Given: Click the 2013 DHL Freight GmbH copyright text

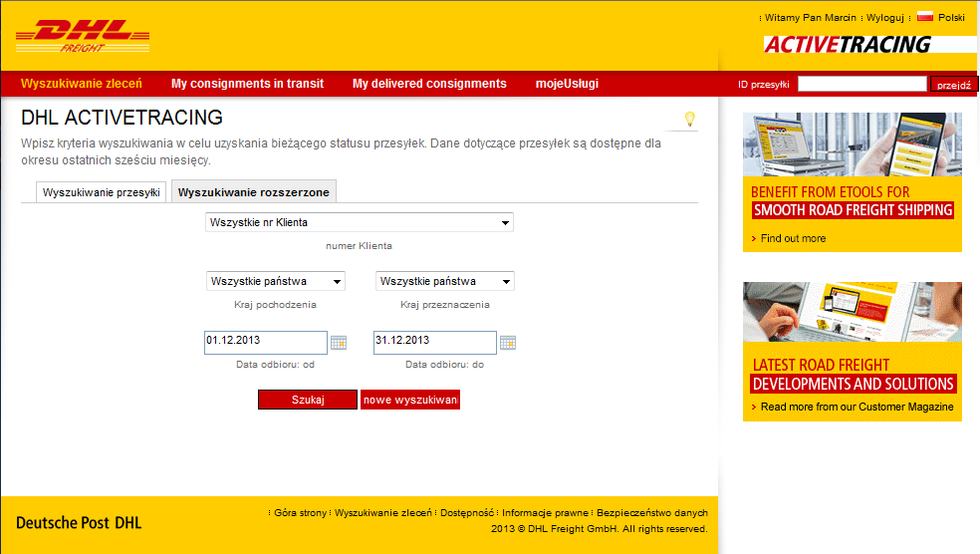Looking at the screenshot, I should click(x=600, y=529).
